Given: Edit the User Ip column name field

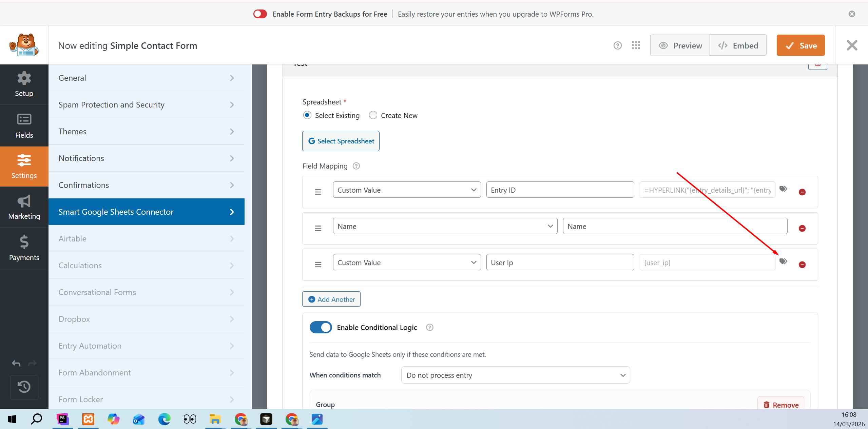Looking at the screenshot, I should [x=560, y=262].
